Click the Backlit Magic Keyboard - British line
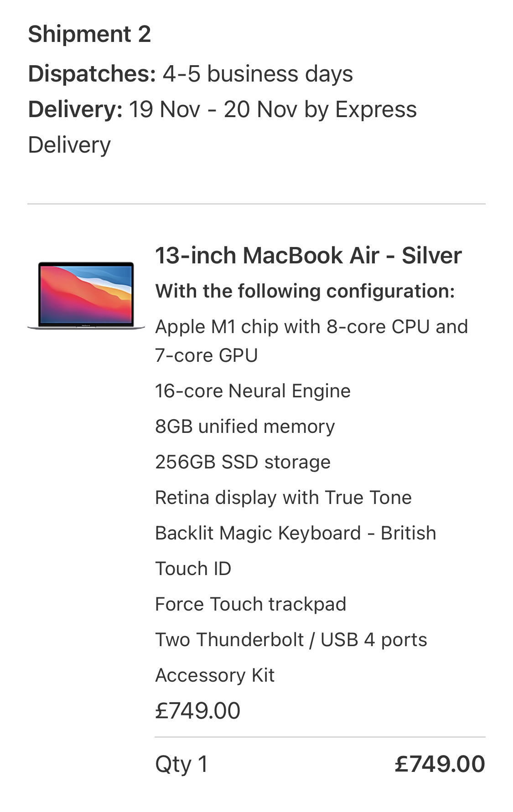The height and width of the screenshot is (812, 513). (295, 533)
